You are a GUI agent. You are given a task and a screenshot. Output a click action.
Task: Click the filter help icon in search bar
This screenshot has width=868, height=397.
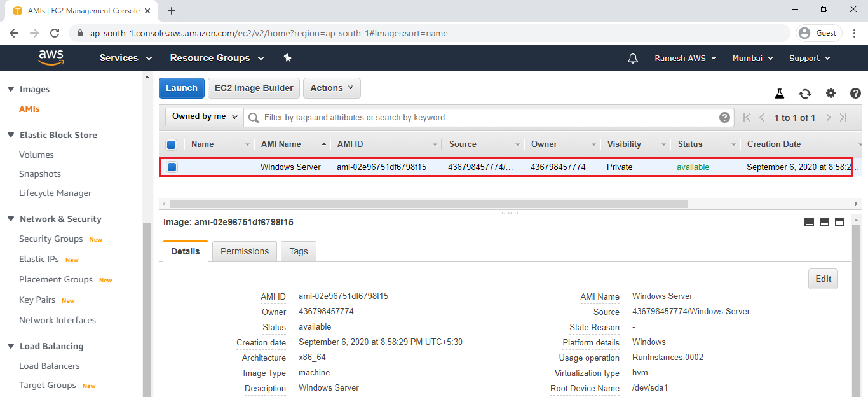(724, 117)
